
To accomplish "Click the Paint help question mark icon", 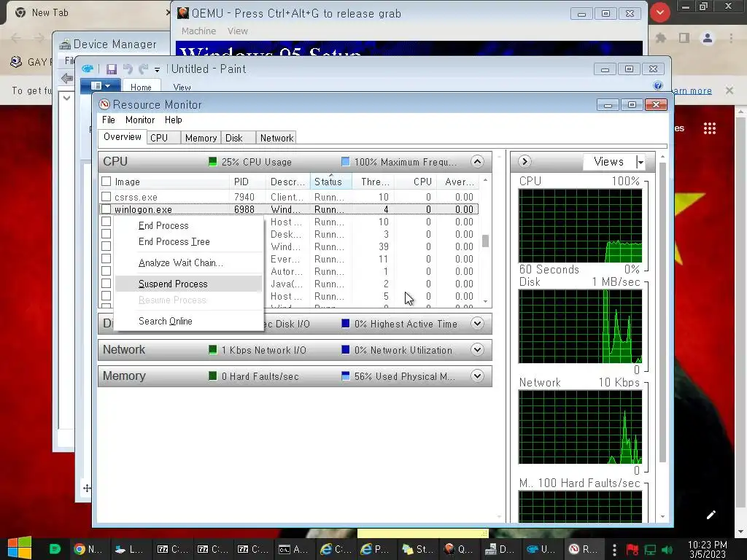I will 658,85.
